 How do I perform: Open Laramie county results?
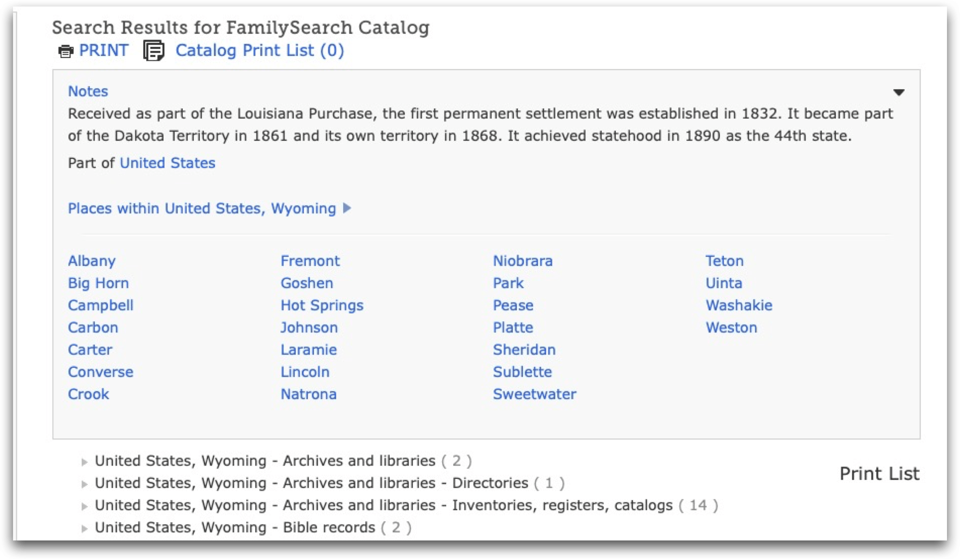click(x=309, y=350)
